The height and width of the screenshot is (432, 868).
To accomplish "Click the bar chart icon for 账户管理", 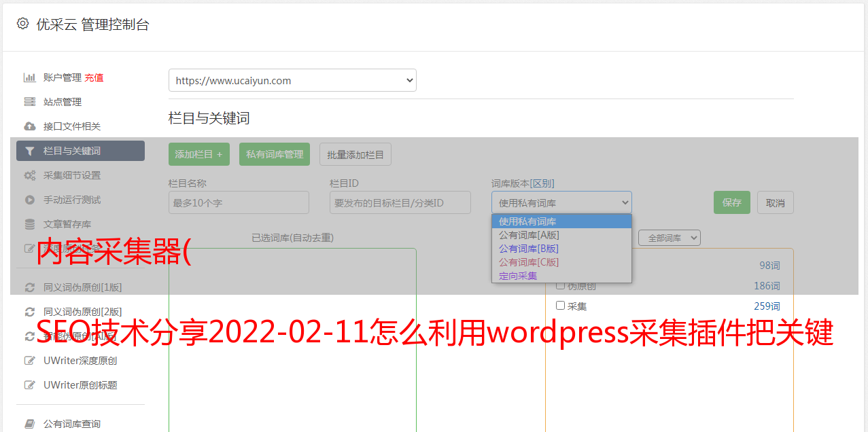I will pos(29,77).
